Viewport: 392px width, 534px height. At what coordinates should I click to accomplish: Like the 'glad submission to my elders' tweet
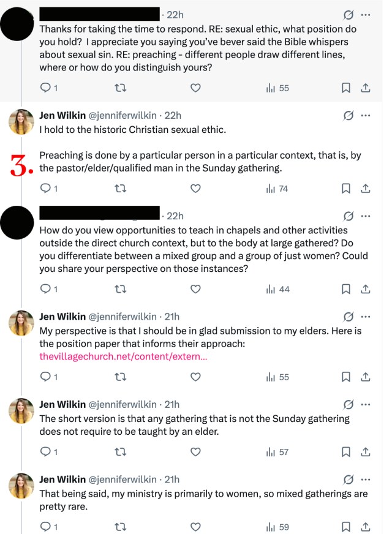tap(195, 377)
